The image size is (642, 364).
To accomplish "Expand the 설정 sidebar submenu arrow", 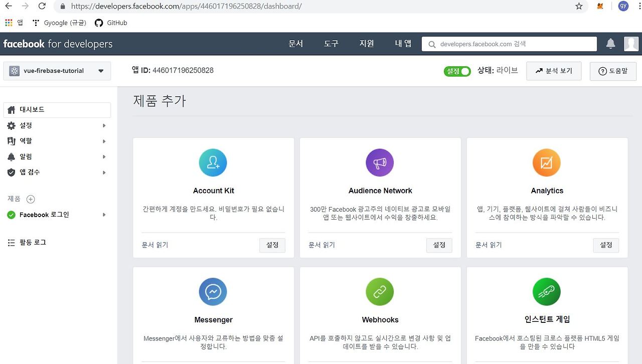I will pos(104,125).
